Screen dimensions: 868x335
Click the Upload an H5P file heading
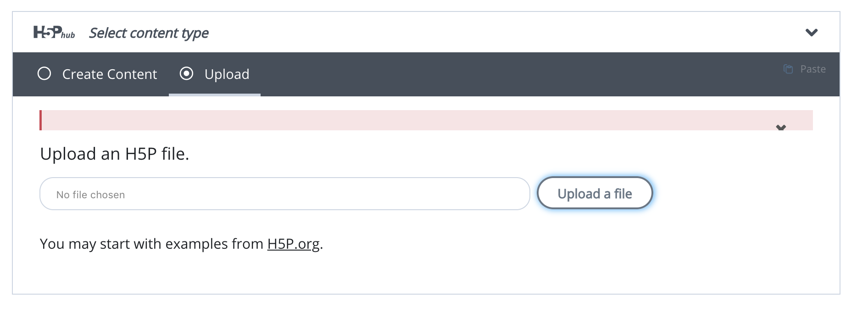tap(115, 154)
